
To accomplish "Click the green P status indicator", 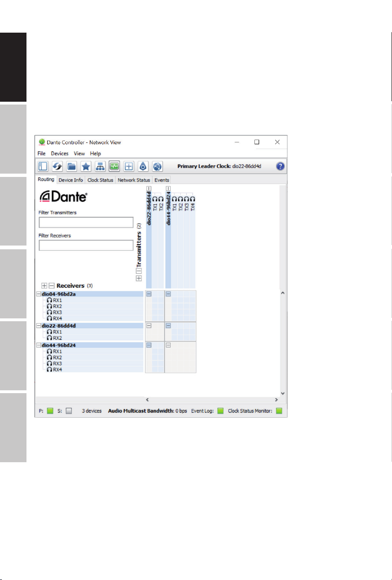I will click(x=50, y=411).
